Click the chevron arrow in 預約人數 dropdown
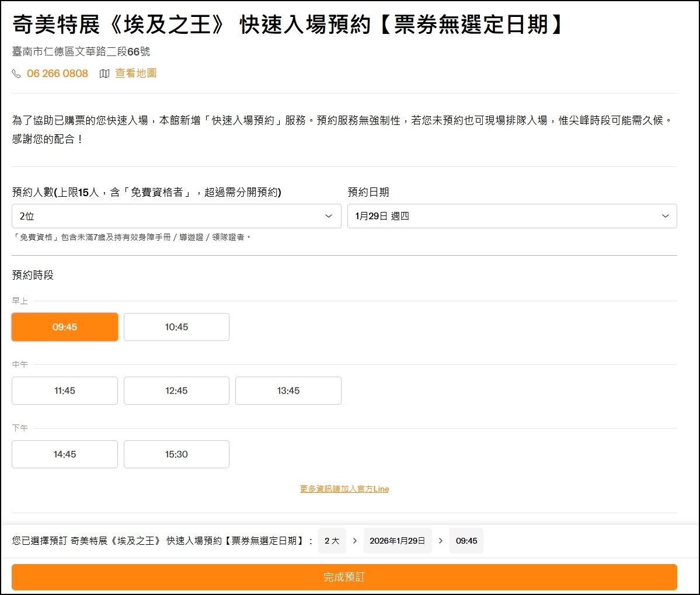 [x=329, y=216]
